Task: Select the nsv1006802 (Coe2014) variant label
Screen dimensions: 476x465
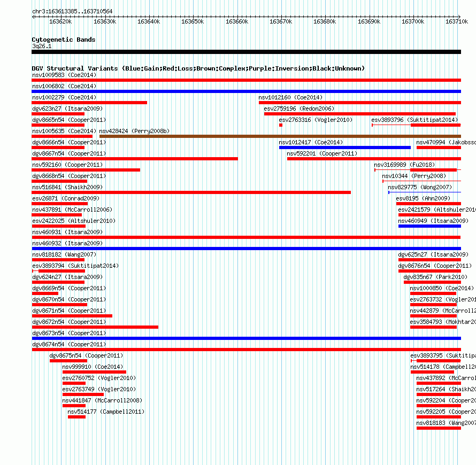Action: pyautogui.click(x=64, y=86)
